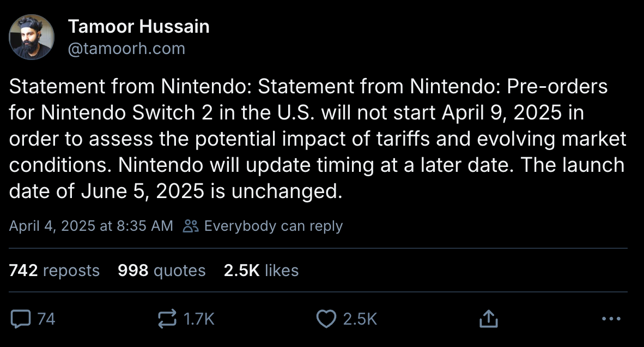The image size is (644, 347).
Task: Click the Nintendo statement post text
Action: (318, 139)
